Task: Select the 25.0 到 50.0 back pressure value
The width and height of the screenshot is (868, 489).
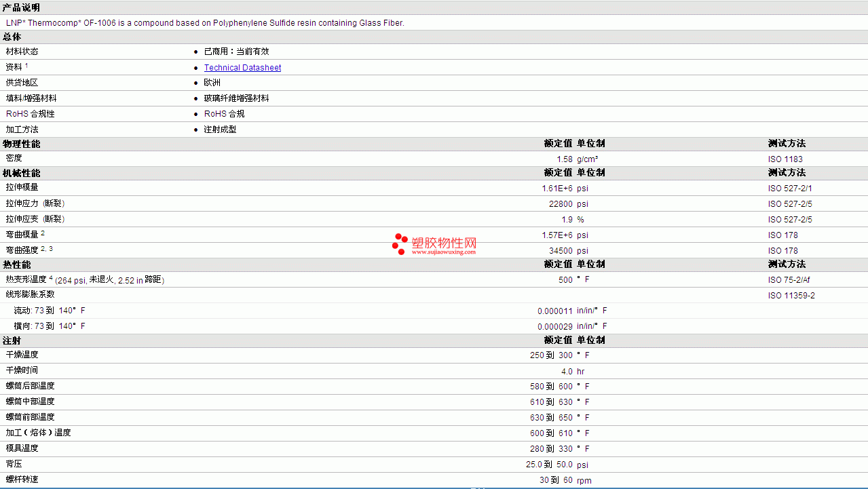Action: (x=550, y=465)
